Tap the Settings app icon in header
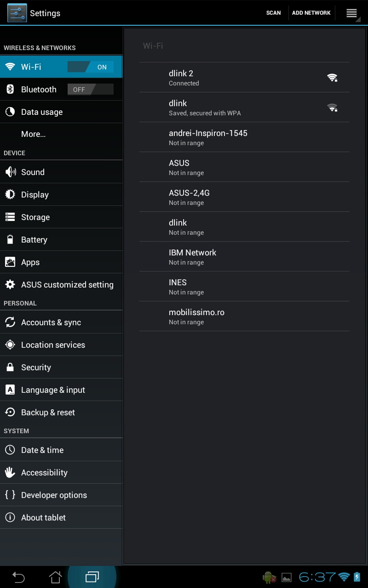Viewport: 368px width, 588px height. (x=17, y=13)
